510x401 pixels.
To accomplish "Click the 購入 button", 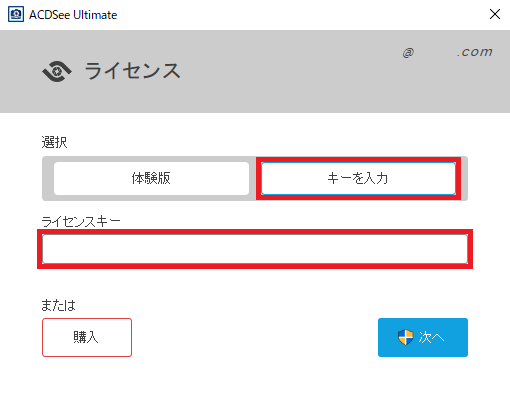I will (87, 337).
